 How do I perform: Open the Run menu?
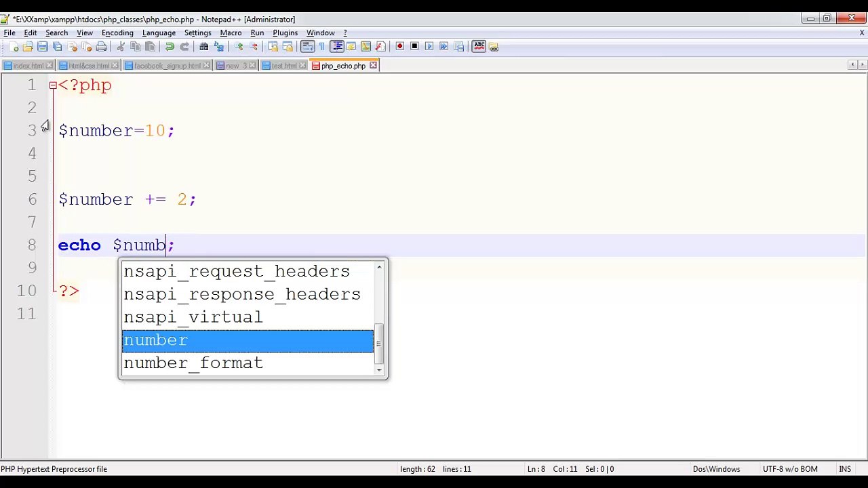tap(257, 33)
